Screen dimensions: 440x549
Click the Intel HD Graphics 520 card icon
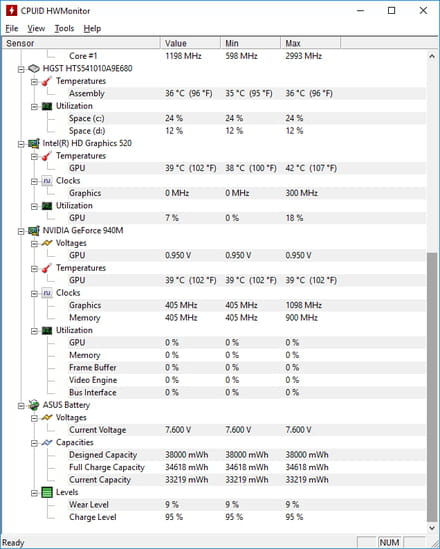pos(34,143)
